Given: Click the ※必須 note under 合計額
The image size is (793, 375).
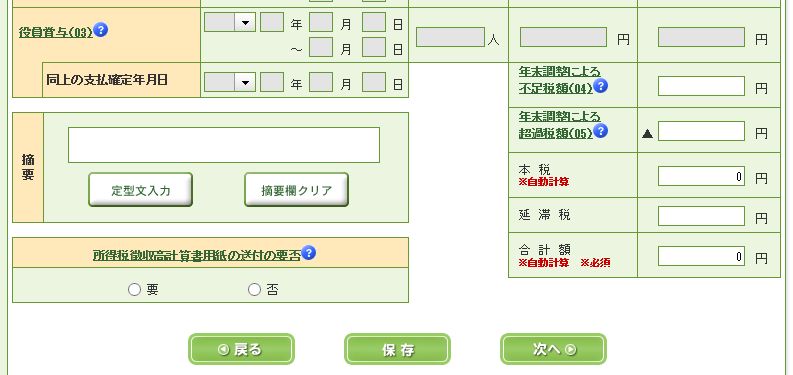Looking at the screenshot, I should click(x=595, y=263).
